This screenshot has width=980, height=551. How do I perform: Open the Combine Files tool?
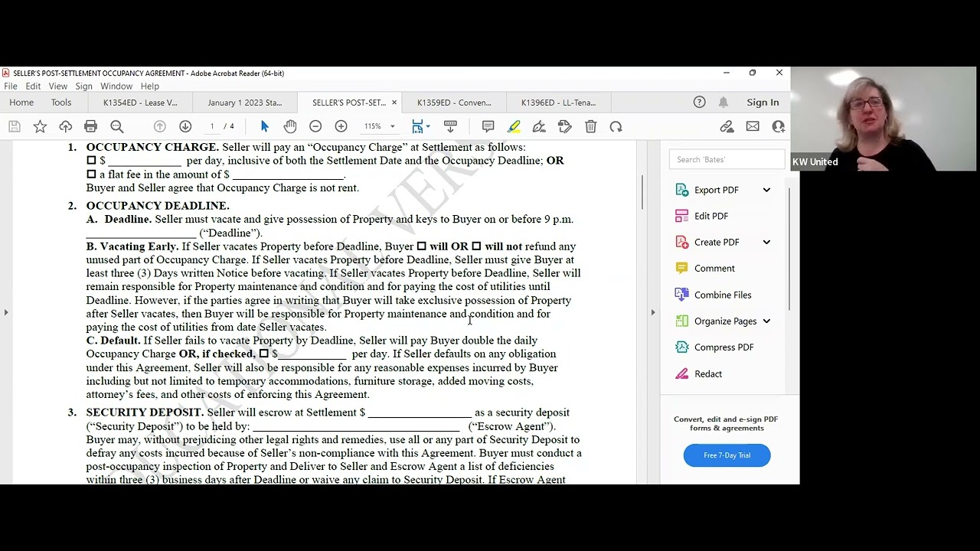click(x=723, y=295)
